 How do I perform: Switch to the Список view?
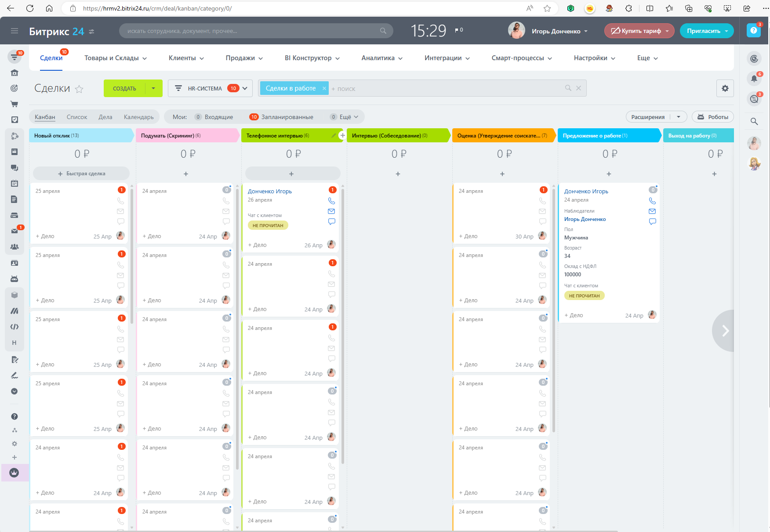coord(77,117)
